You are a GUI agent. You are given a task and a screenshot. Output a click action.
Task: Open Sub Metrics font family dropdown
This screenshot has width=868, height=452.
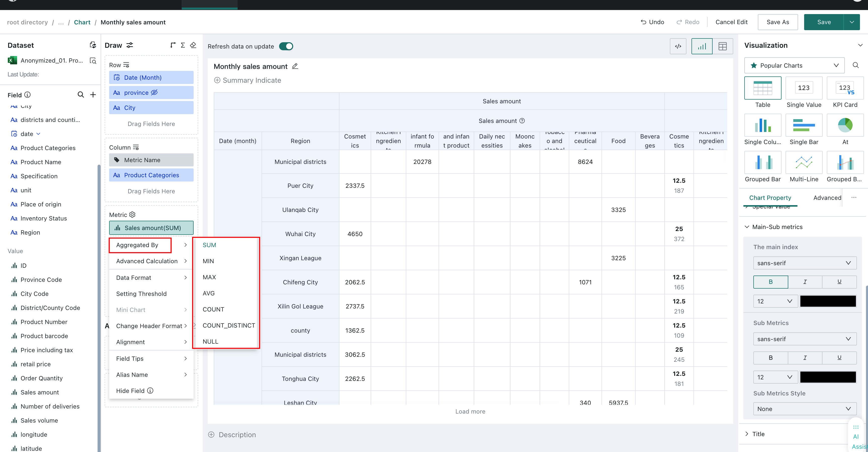coord(805,339)
